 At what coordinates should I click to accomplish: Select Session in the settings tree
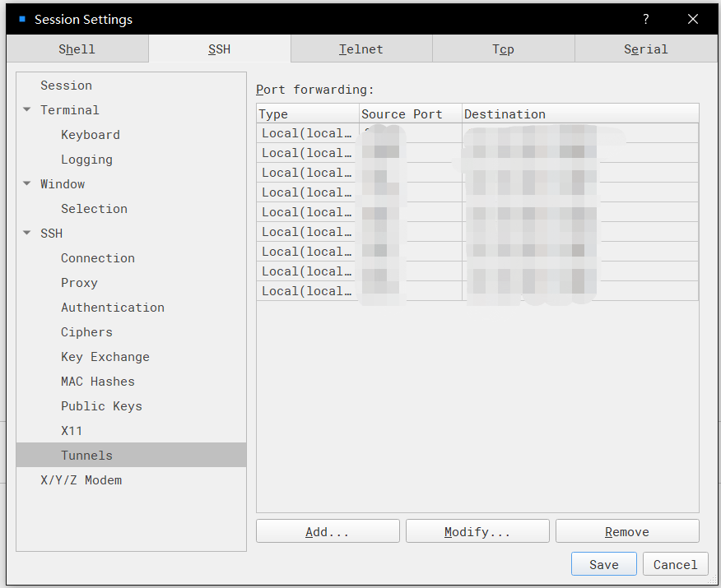66,86
